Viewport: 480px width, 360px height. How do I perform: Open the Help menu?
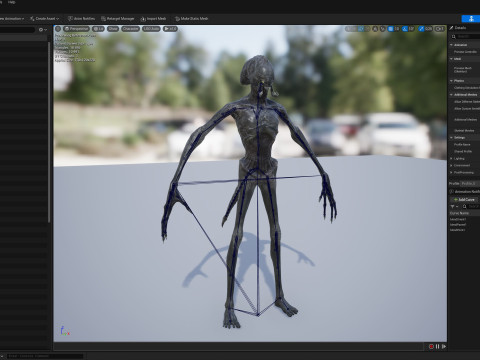click(x=11, y=2)
